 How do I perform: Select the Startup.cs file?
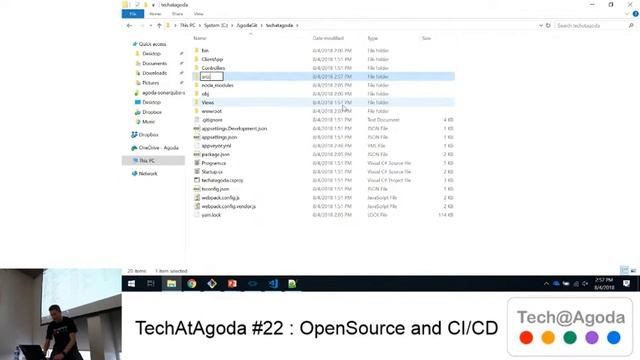point(212,172)
